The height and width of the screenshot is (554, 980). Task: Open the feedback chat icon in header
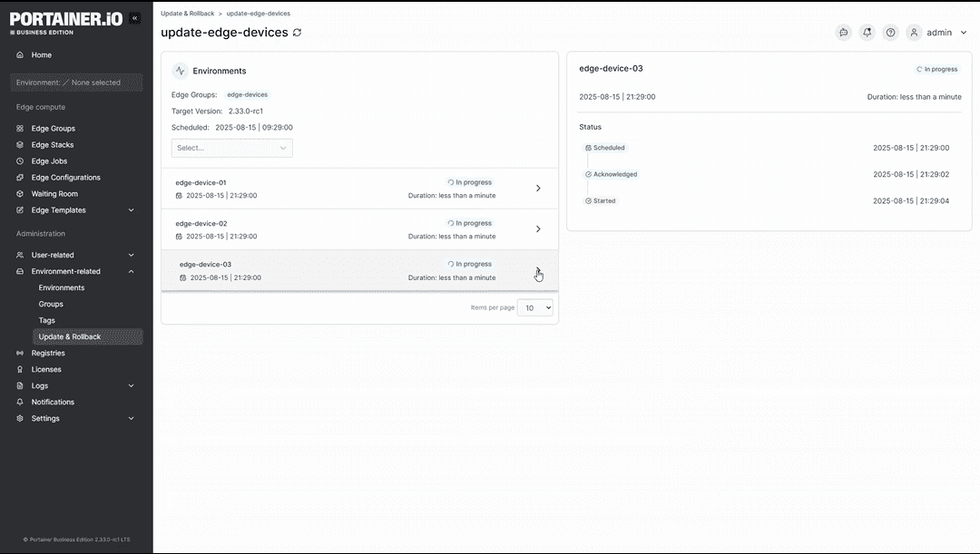(x=844, y=33)
